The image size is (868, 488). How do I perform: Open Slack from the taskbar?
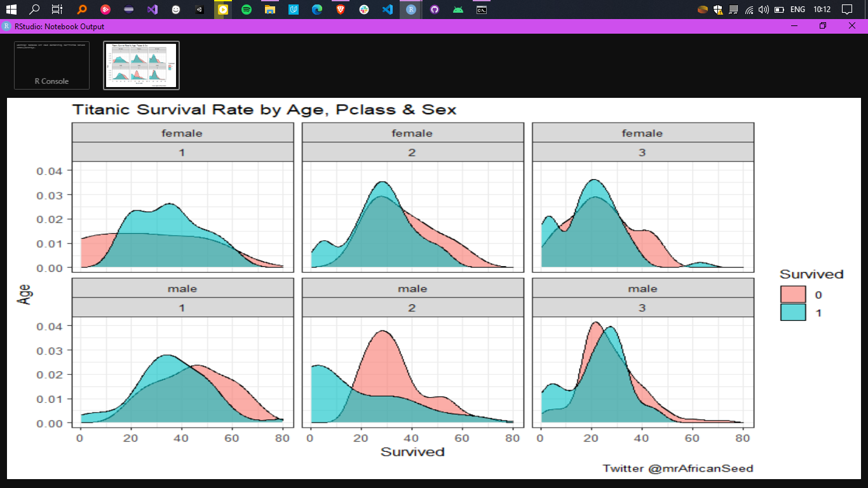[x=364, y=9]
